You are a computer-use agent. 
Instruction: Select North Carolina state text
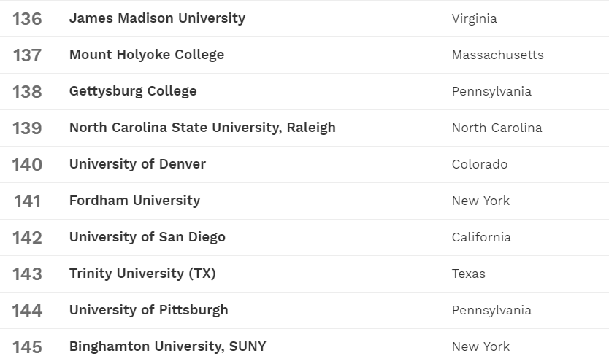click(x=497, y=128)
